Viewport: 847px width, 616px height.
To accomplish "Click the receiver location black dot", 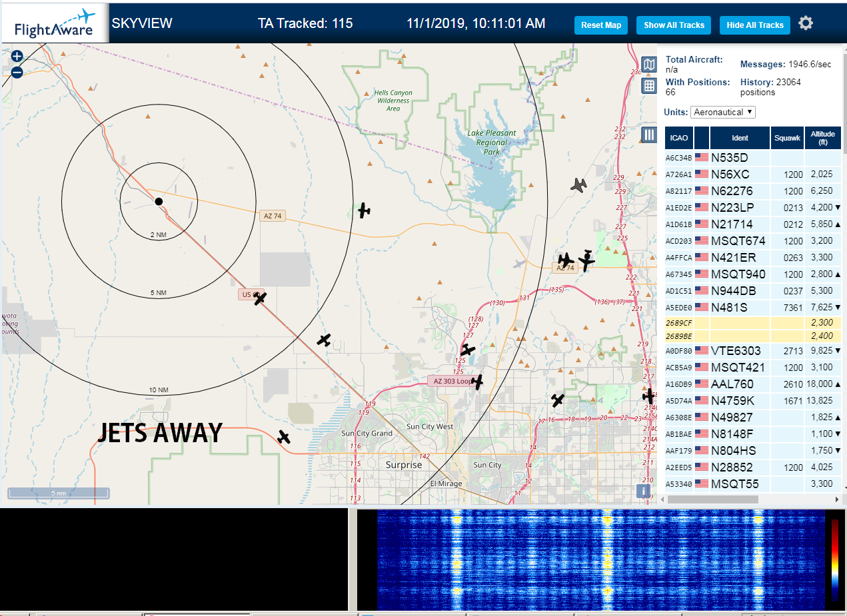I will (x=159, y=201).
